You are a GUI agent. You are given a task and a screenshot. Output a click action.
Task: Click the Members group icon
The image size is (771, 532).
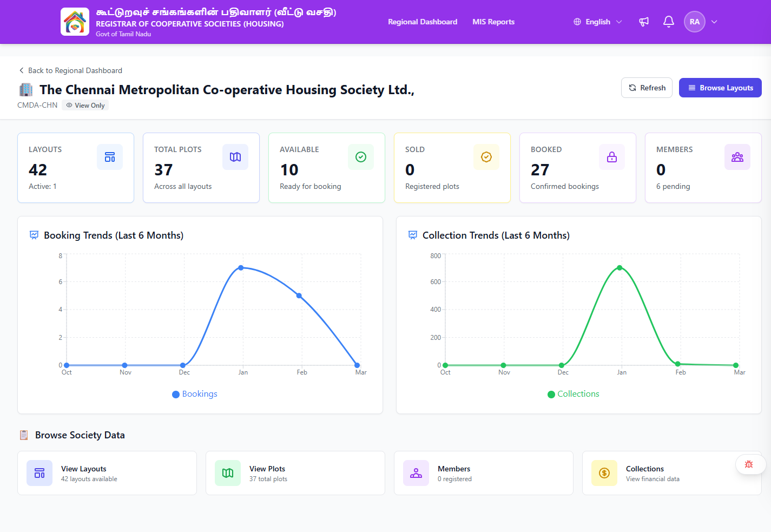[737, 157]
